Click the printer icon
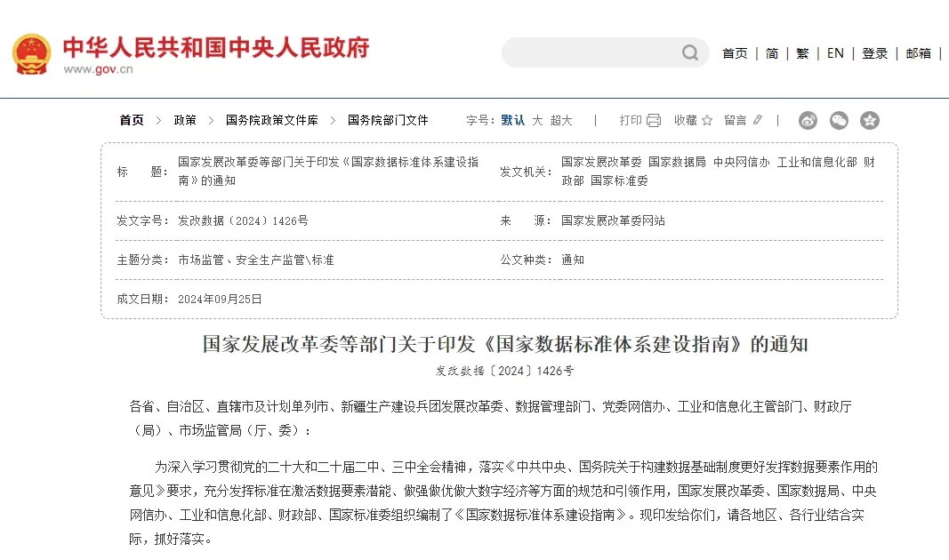949x560 pixels. [x=654, y=120]
